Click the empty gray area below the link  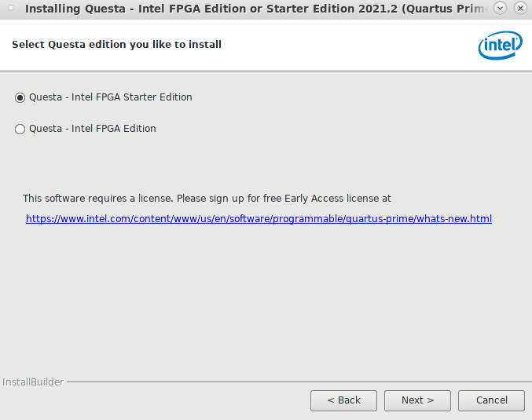[x=266, y=306]
